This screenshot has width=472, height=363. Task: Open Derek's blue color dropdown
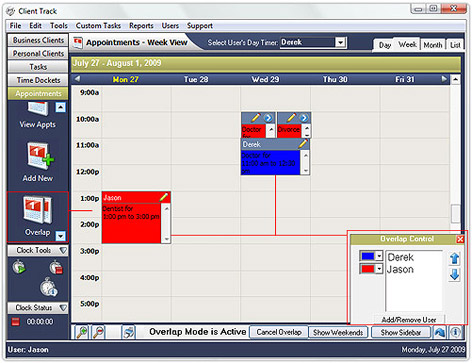[x=379, y=256]
